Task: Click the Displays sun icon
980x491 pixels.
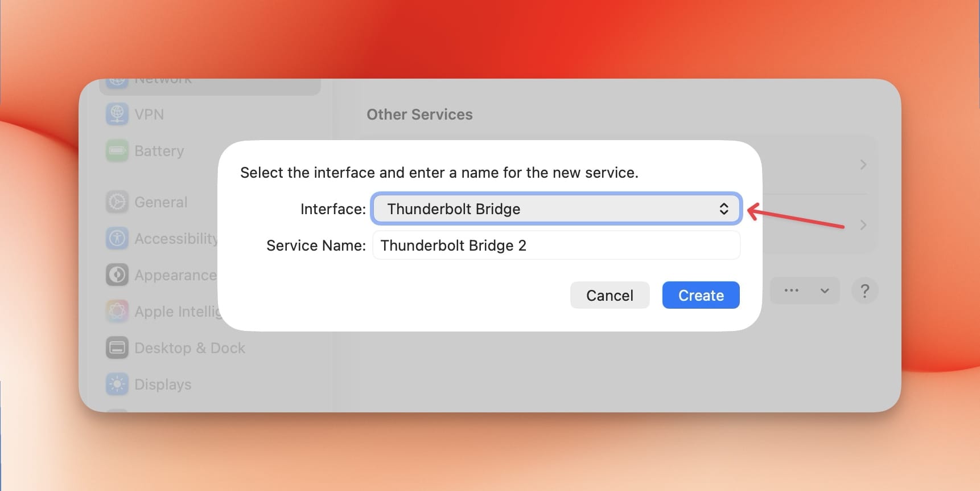Action: click(117, 384)
